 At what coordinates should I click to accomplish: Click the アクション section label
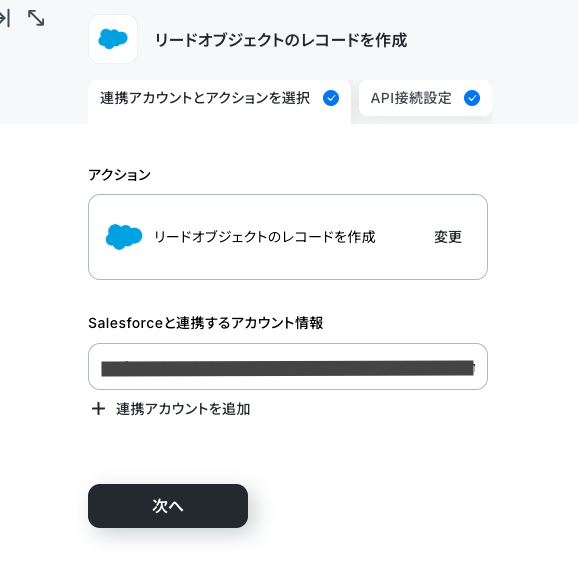click(x=119, y=175)
